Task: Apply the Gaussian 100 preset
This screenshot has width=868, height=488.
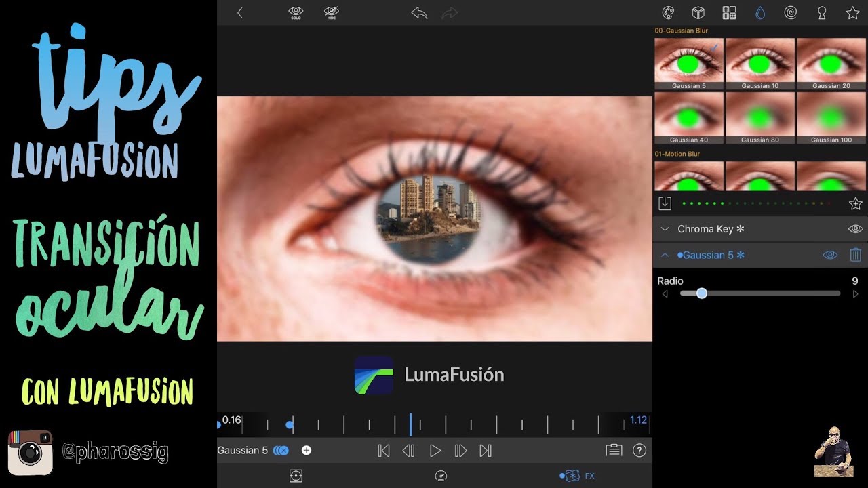Action: point(831,117)
